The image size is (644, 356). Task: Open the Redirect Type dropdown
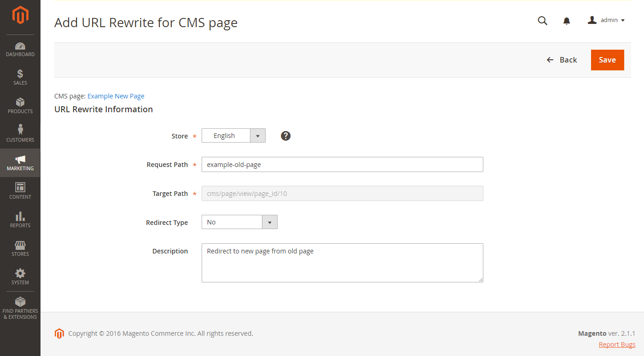click(239, 222)
